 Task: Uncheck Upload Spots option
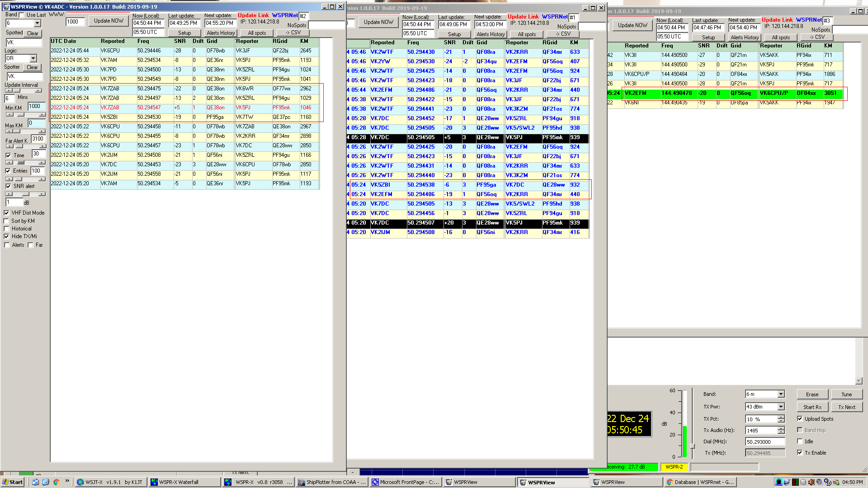click(x=800, y=419)
